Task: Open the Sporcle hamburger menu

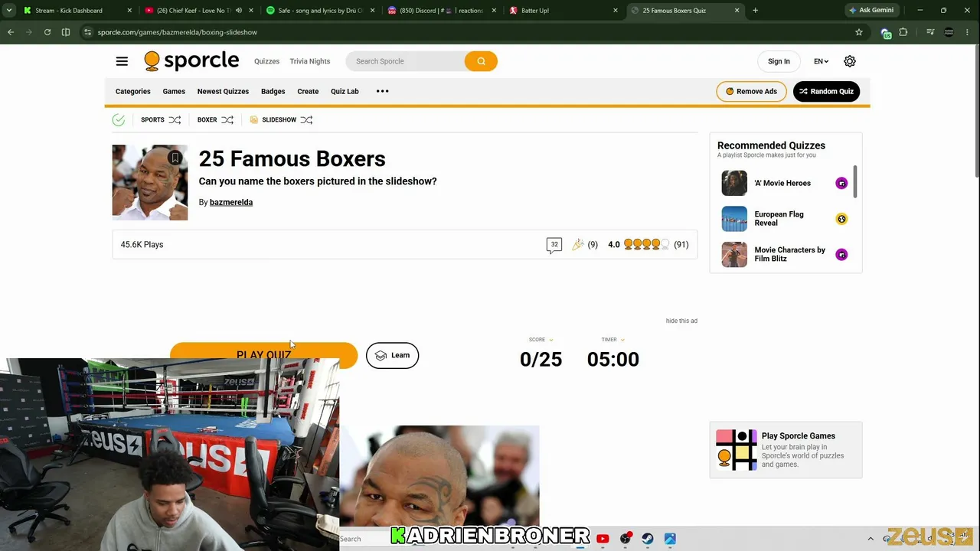Action: [122, 61]
